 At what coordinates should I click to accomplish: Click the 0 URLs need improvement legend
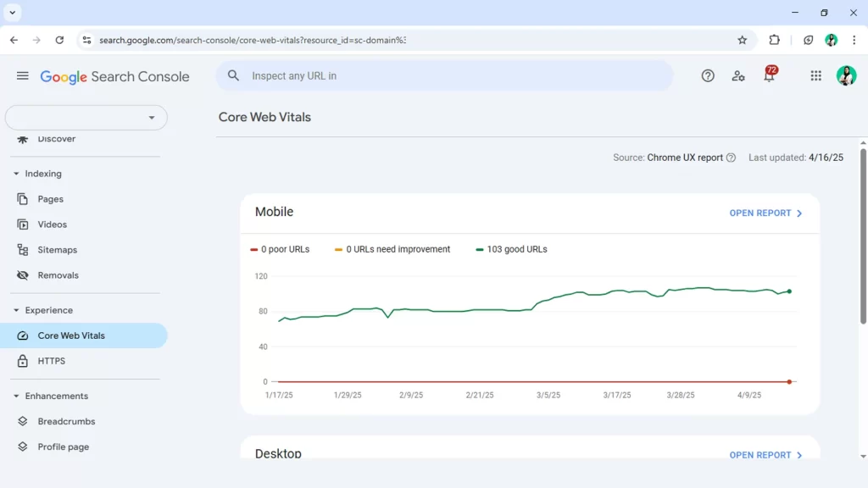(392, 250)
